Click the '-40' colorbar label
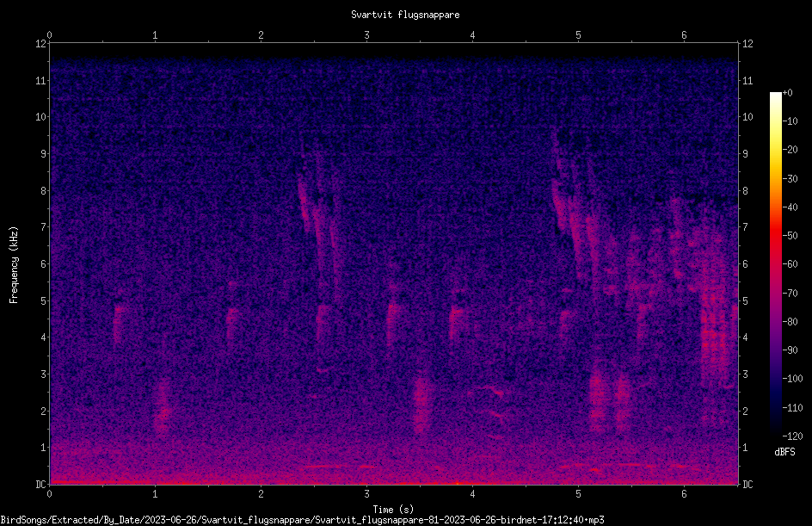The image size is (812, 526). click(790, 207)
